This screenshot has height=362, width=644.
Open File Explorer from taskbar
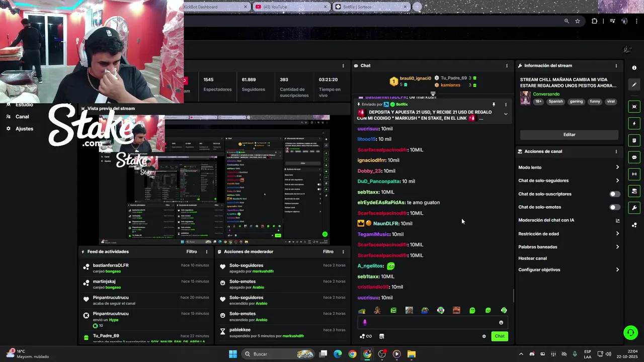(x=412, y=354)
